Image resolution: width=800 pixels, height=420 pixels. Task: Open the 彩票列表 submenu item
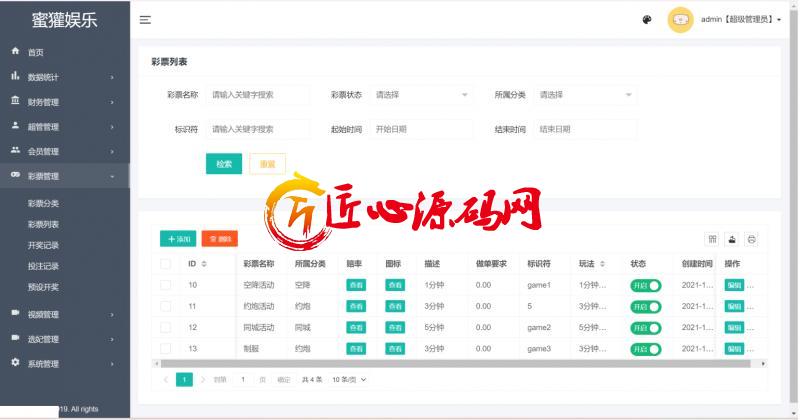pyautogui.click(x=43, y=225)
